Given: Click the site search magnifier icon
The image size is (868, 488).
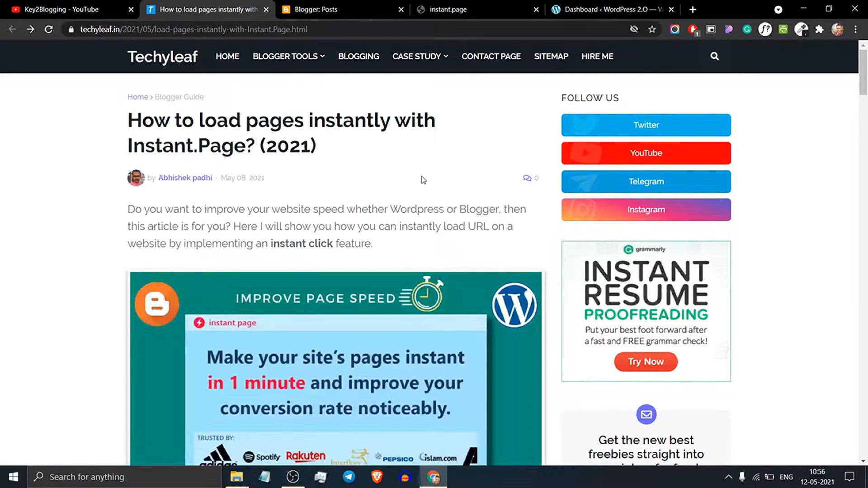Looking at the screenshot, I should (x=714, y=56).
